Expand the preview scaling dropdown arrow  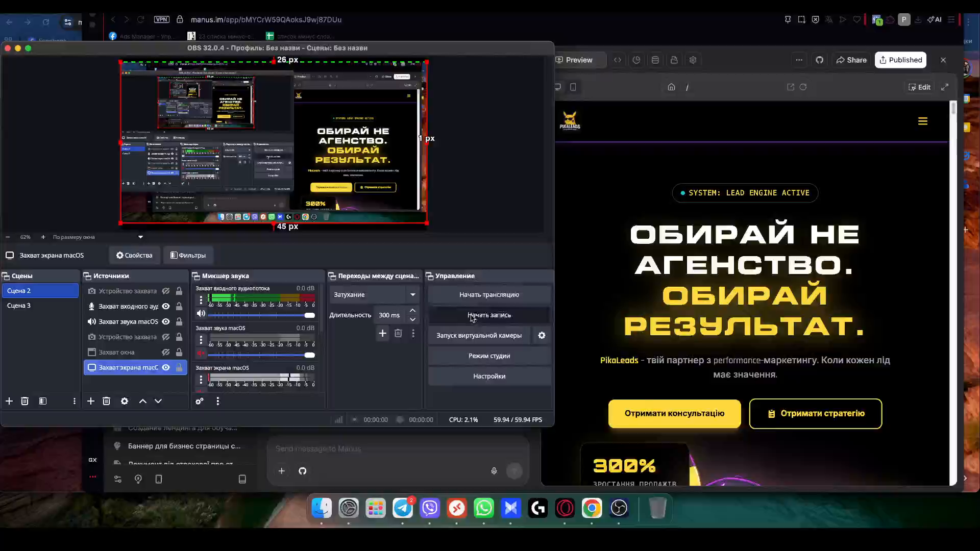(x=140, y=237)
